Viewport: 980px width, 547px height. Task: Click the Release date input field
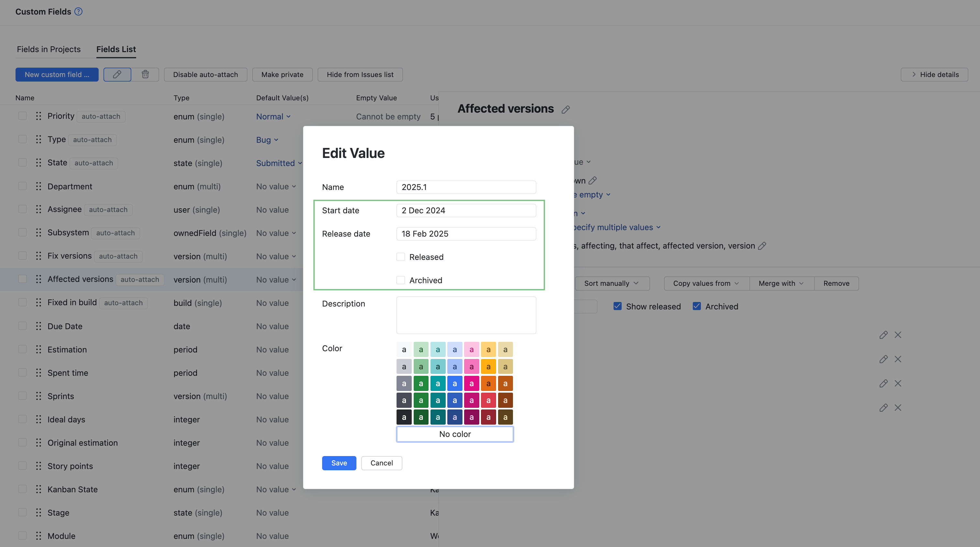[x=466, y=234]
